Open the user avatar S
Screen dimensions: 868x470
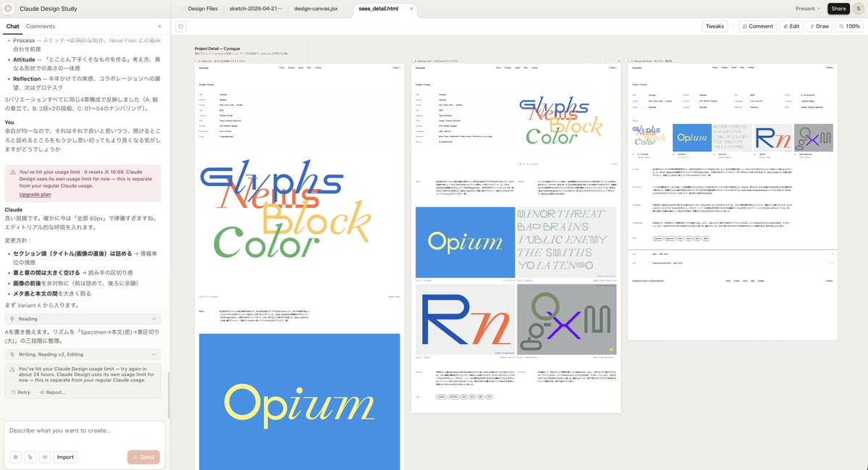[x=858, y=8]
